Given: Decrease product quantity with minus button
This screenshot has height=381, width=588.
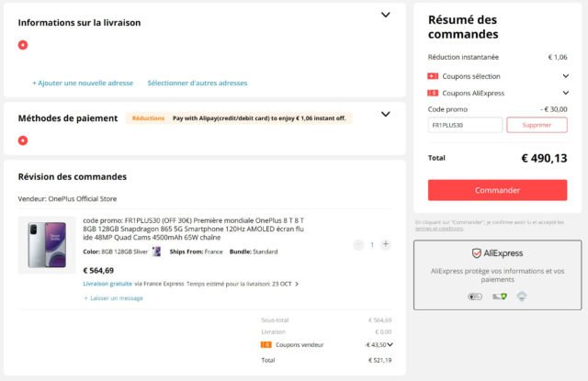Looking at the screenshot, I should (x=359, y=244).
